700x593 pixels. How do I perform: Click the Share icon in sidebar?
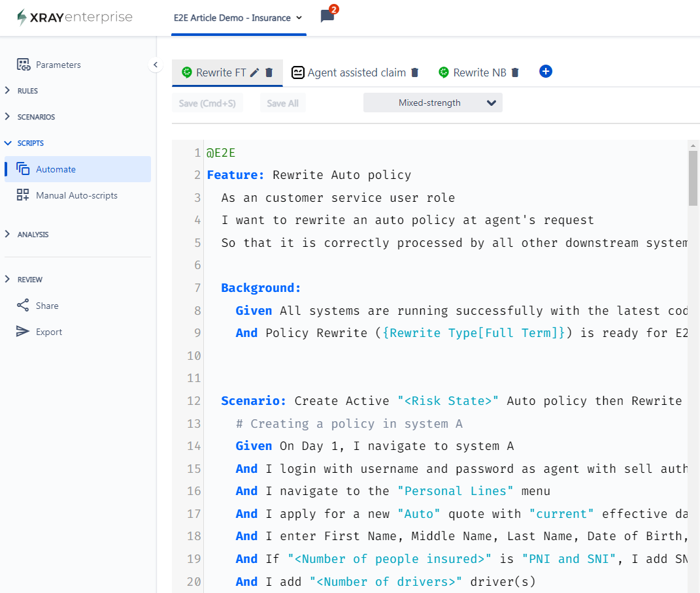pyautogui.click(x=23, y=305)
